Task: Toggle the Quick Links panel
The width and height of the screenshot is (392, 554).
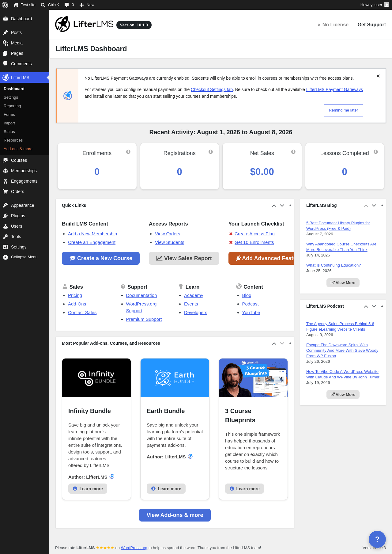Action: 290,206
